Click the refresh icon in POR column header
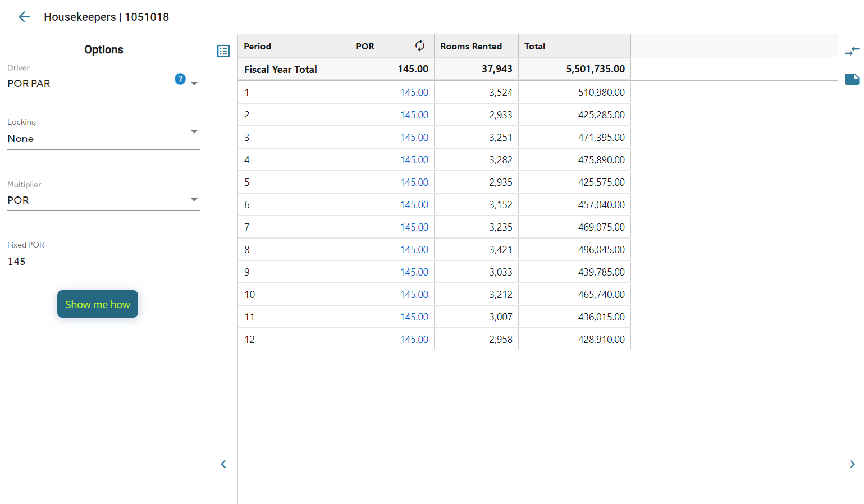 coord(419,46)
